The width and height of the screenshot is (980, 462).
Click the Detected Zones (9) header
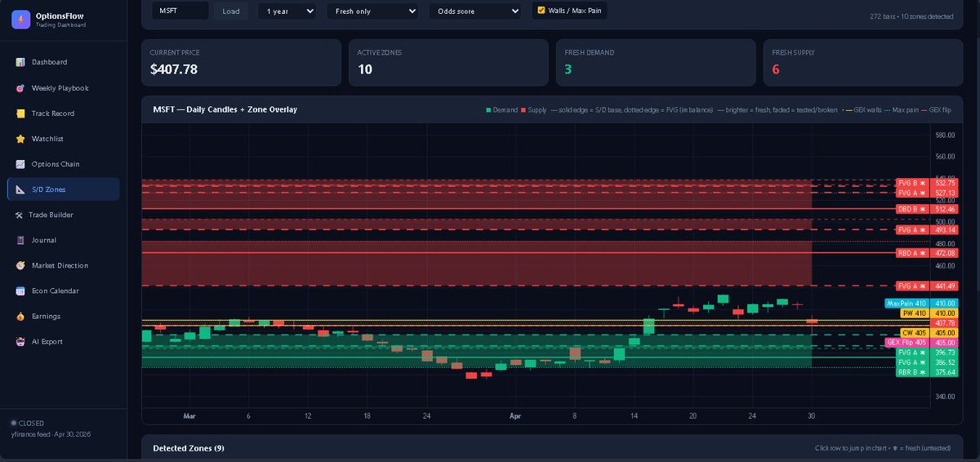(x=189, y=448)
